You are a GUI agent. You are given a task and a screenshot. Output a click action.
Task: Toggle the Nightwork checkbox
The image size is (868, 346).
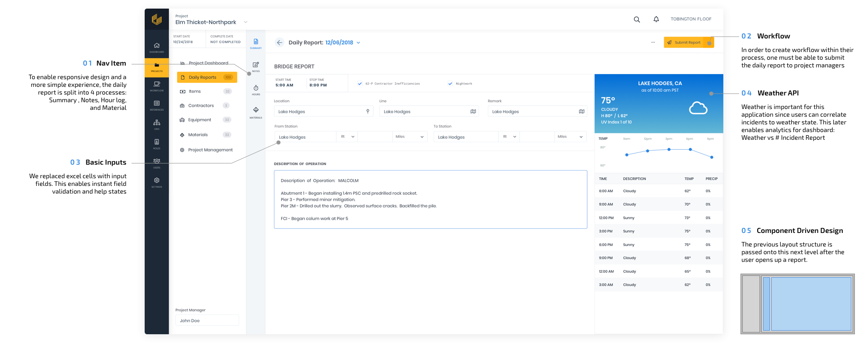pos(450,84)
